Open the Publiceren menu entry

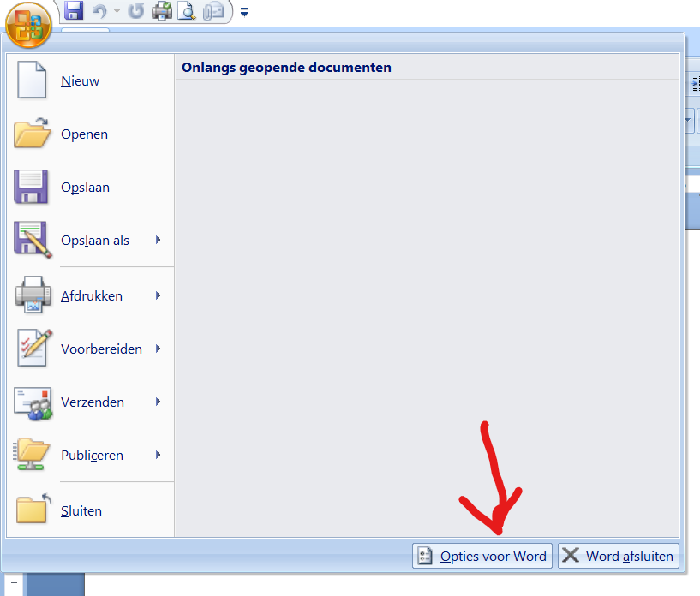(92, 456)
